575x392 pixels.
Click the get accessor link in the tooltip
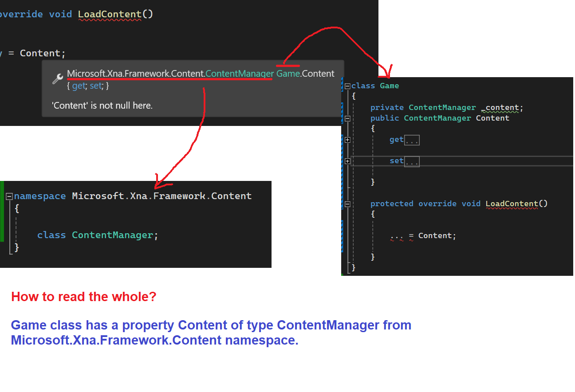coord(78,86)
